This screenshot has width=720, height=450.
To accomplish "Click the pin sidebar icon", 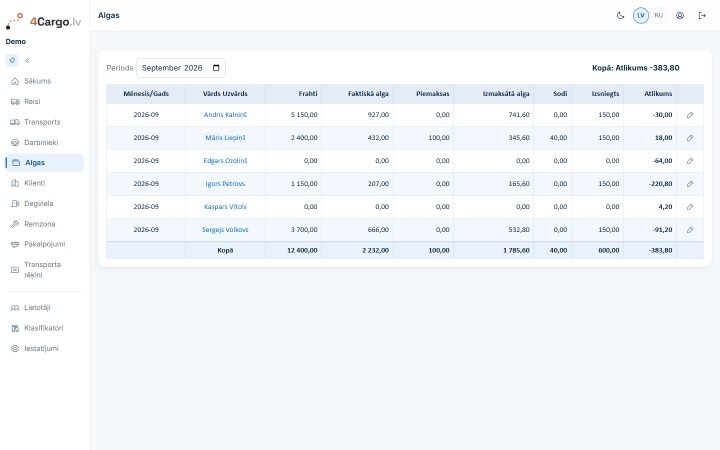I will pyautogui.click(x=12, y=60).
